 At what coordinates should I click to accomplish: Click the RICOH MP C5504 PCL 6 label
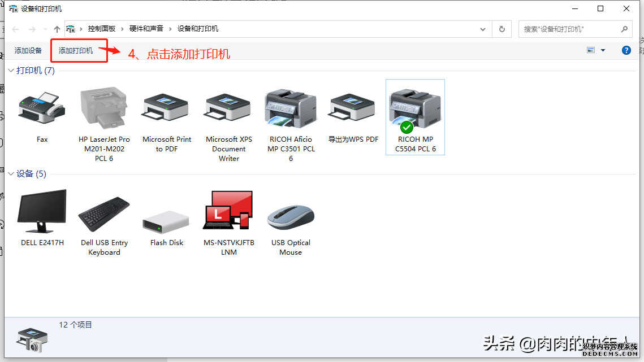(x=415, y=144)
